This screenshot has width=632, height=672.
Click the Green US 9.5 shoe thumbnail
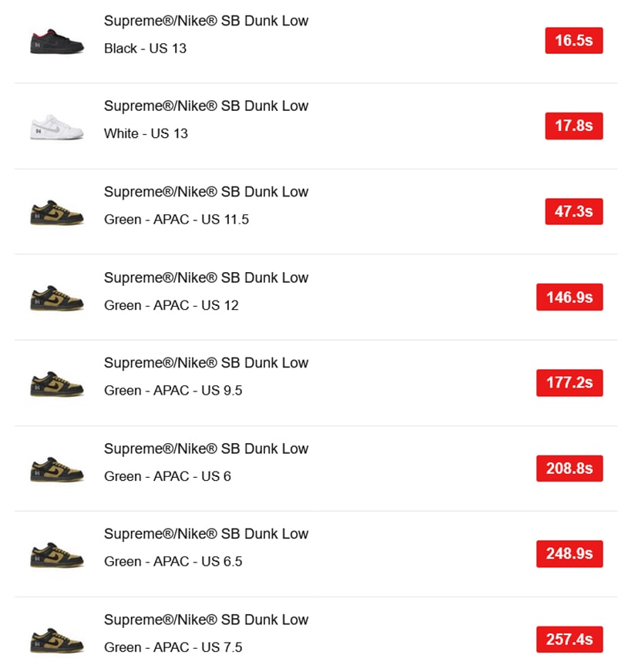tap(56, 383)
